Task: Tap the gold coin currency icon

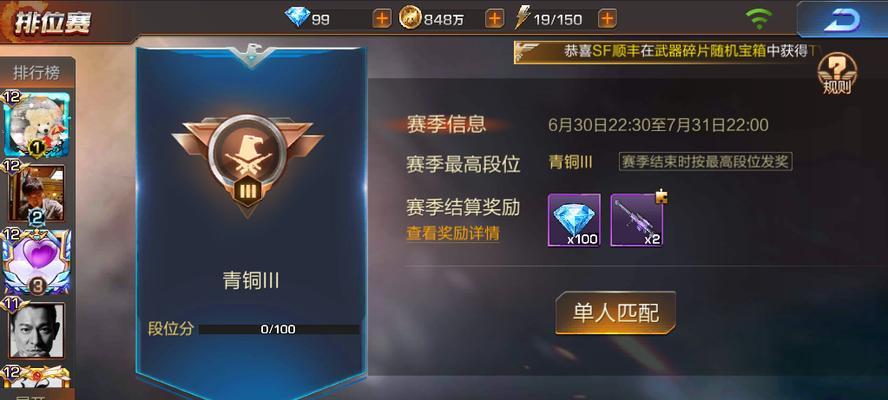Action: click(411, 18)
